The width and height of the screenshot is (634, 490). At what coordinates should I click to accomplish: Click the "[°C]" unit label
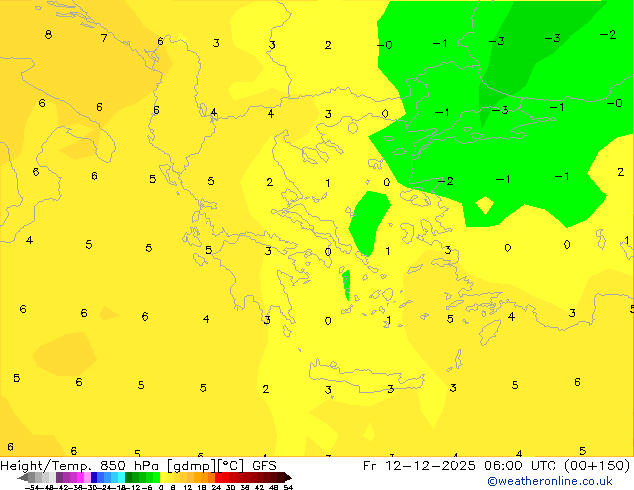[x=231, y=466]
